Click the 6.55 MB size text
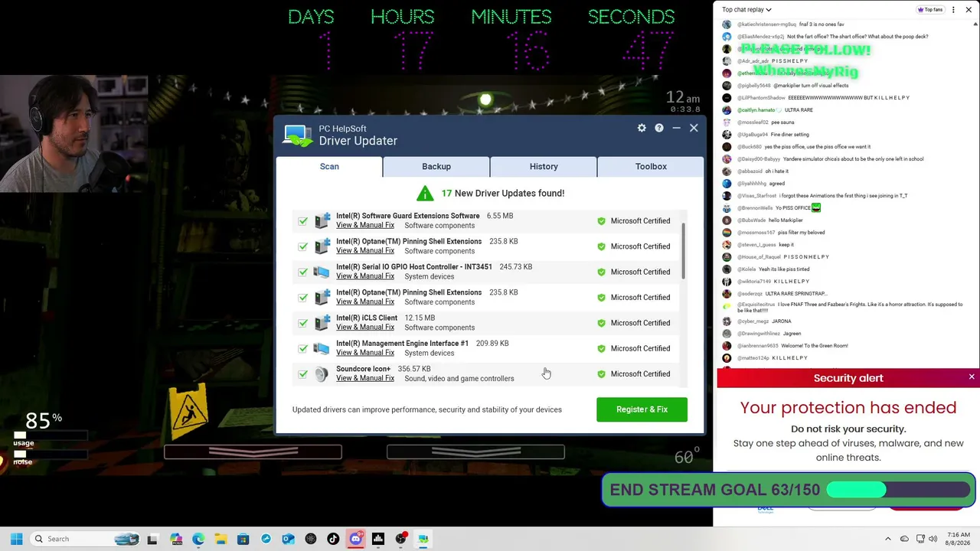980x551 pixels. click(x=500, y=216)
